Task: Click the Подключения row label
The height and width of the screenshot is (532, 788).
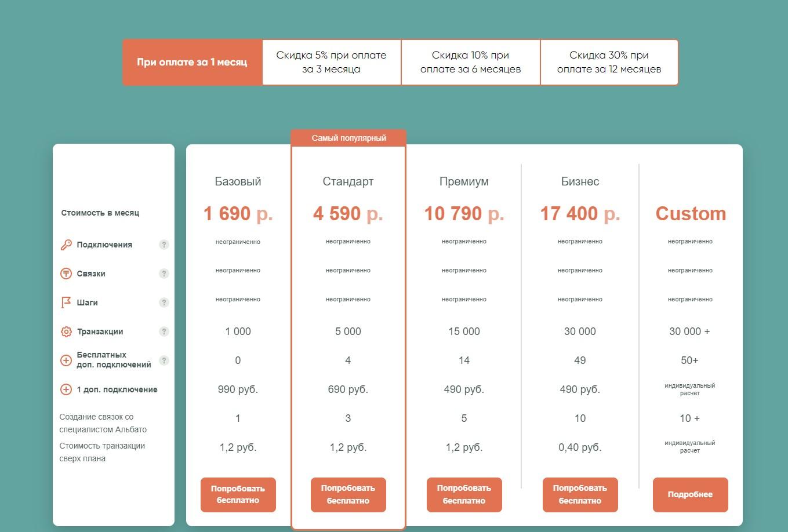Action: coord(104,245)
